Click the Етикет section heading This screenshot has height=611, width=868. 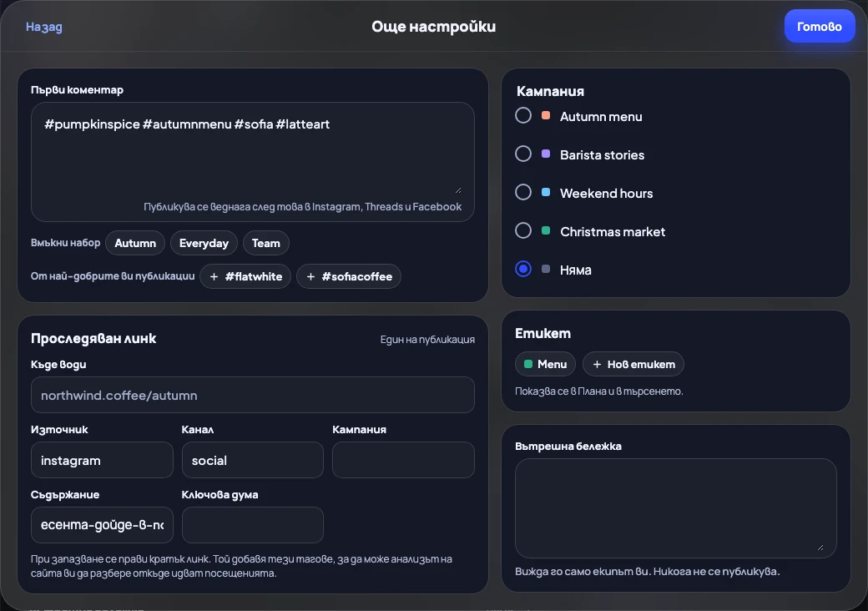click(x=542, y=333)
